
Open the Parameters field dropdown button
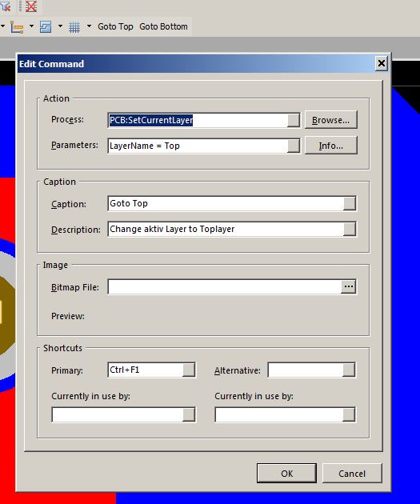click(x=293, y=146)
